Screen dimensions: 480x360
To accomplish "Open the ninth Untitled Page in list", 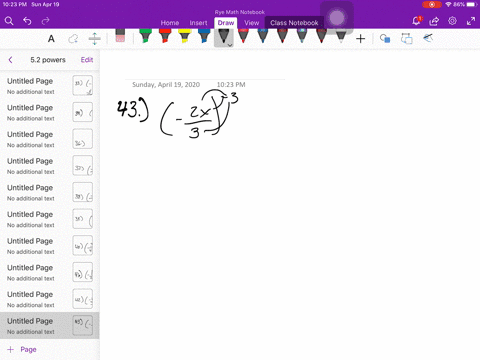I will [50, 299].
